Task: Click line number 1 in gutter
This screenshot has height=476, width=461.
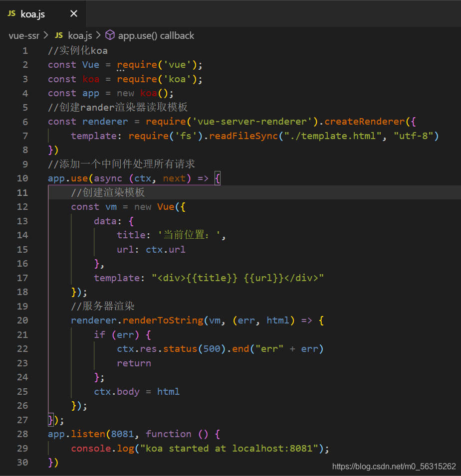Action: click(x=25, y=51)
